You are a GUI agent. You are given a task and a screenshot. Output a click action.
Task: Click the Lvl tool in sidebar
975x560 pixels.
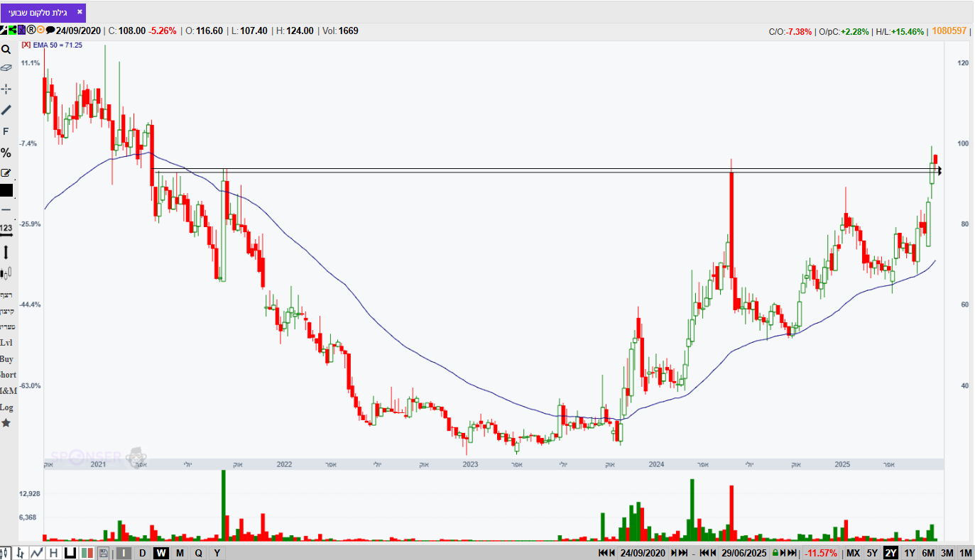(6, 342)
